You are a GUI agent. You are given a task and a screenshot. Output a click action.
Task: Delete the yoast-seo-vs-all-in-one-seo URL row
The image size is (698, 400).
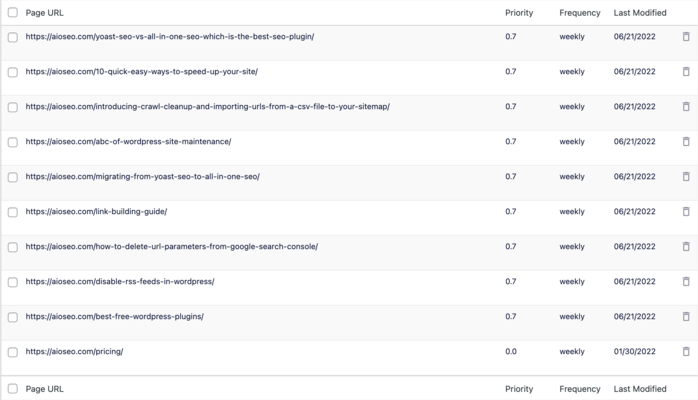(686, 36)
